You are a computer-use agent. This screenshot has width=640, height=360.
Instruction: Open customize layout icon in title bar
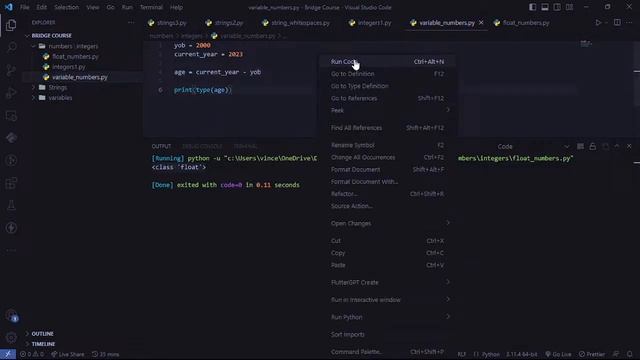(569, 7)
